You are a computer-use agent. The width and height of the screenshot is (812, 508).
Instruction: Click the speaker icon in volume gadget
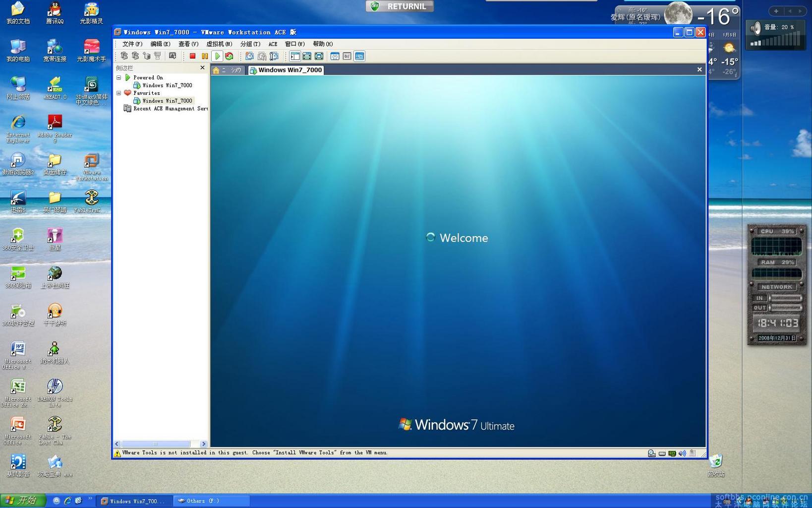755,28
